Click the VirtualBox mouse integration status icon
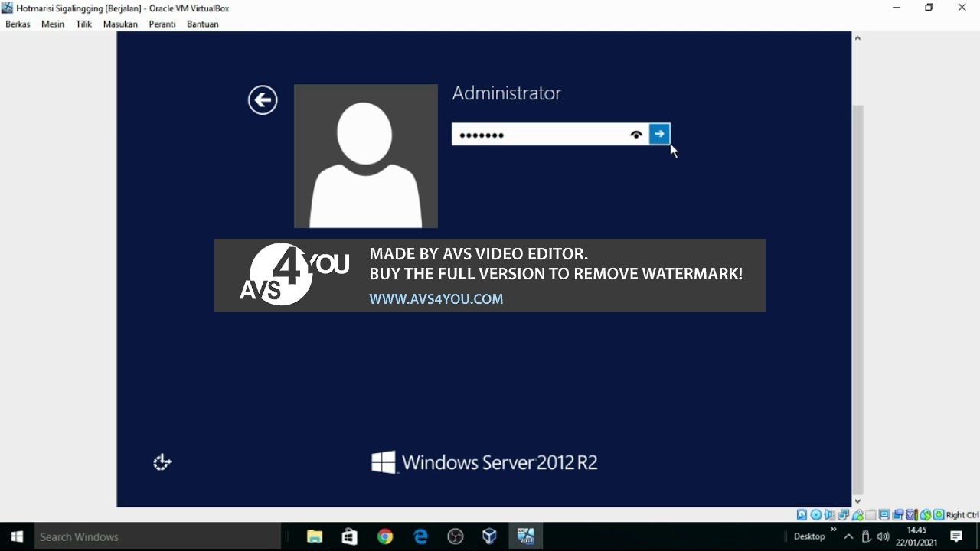 point(926,515)
